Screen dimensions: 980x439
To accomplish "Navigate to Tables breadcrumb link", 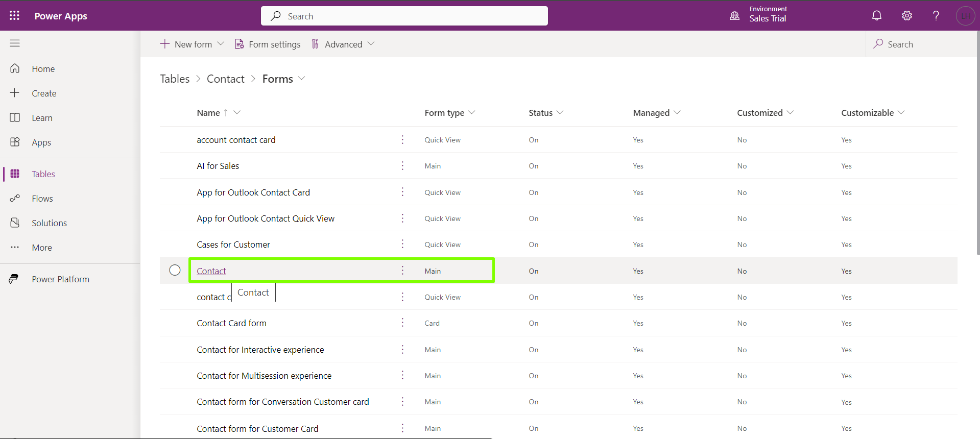I will [175, 79].
